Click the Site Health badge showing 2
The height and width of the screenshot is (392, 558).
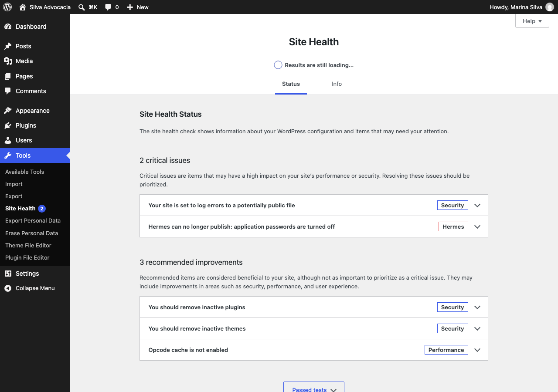pyautogui.click(x=42, y=209)
